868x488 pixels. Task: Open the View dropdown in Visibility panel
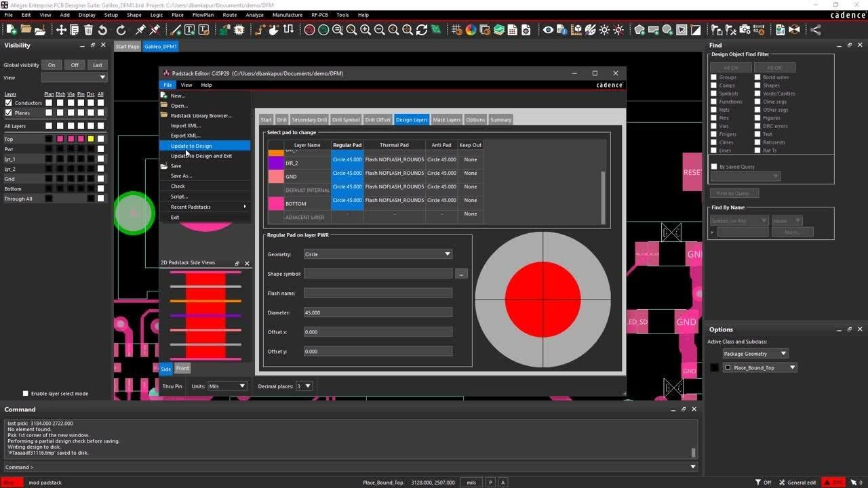75,77
